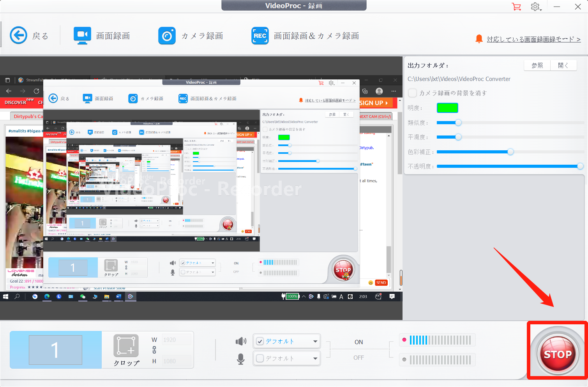Select 画面録画＆カメラ録画 combined mode

(305, 36)
